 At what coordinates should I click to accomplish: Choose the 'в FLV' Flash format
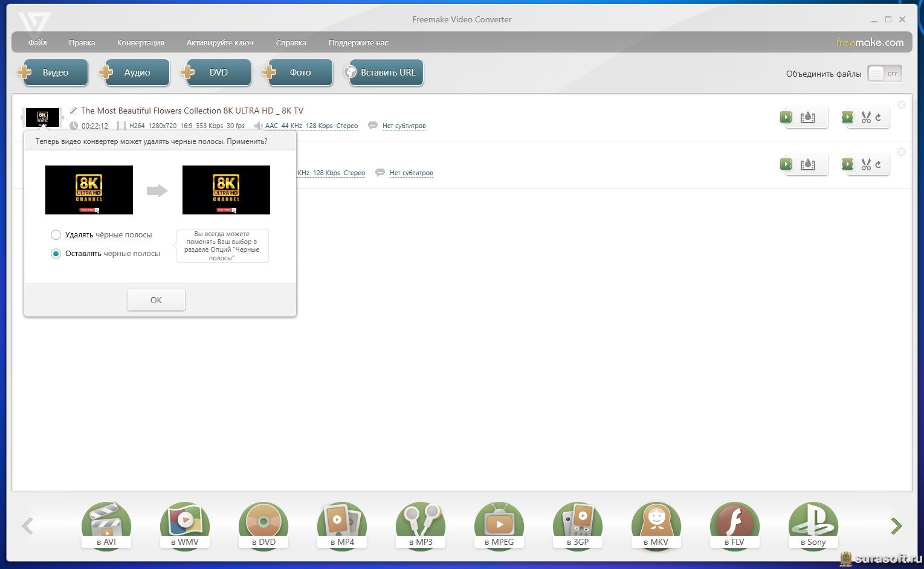(x=735, y=526)
